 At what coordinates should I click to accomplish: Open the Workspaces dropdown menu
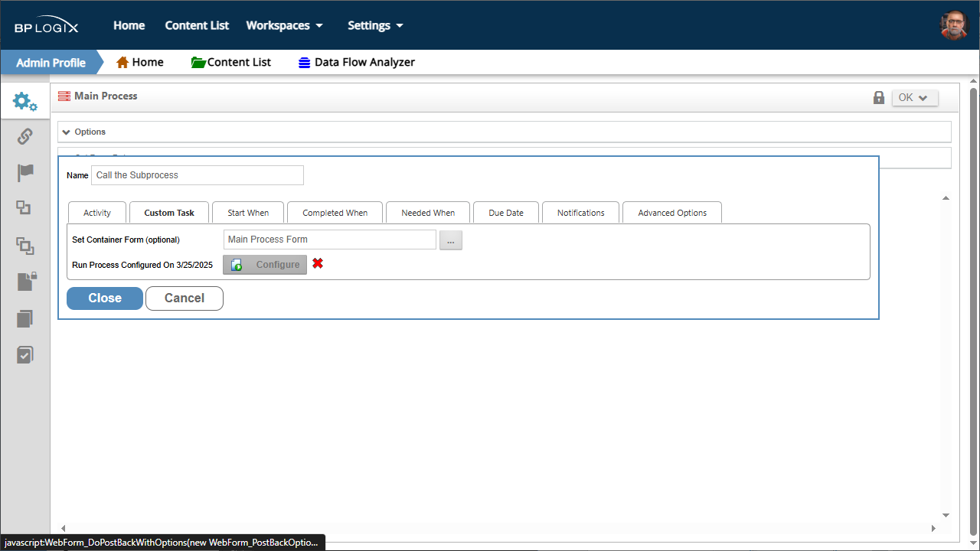285,25
